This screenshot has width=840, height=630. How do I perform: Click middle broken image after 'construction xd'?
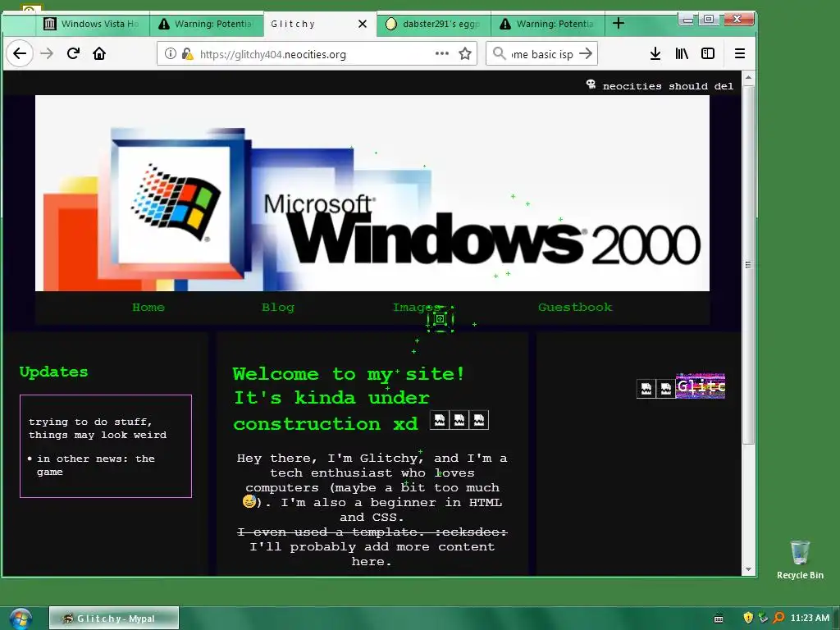pos(459,420)
